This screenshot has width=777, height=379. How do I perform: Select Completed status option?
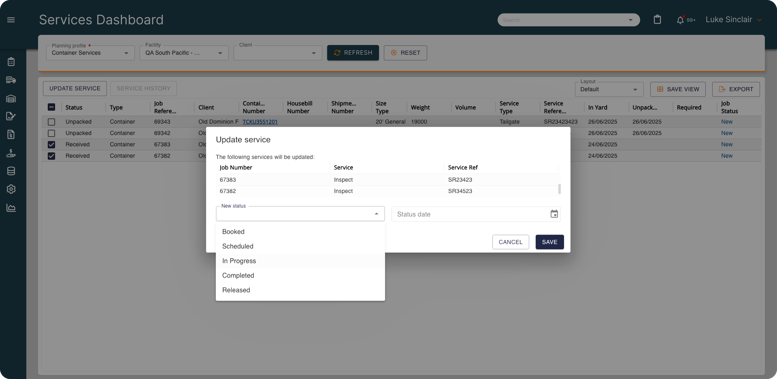click(300, 275)
